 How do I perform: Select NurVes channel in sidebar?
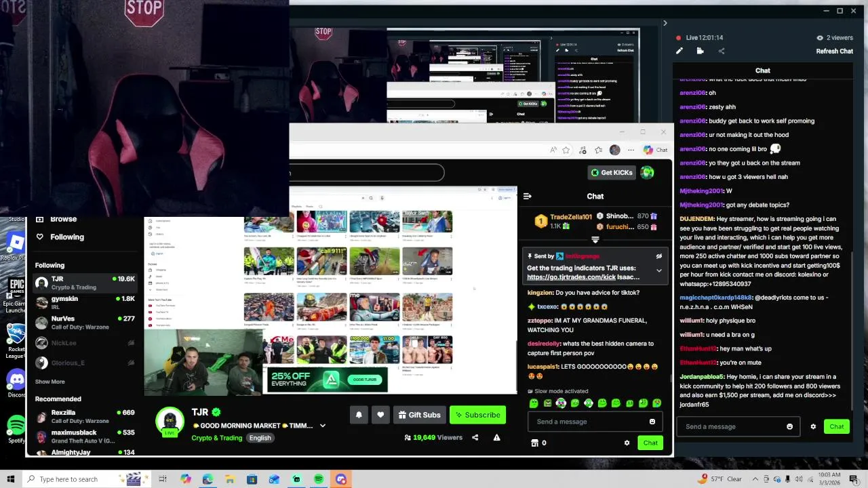(85, 322)
